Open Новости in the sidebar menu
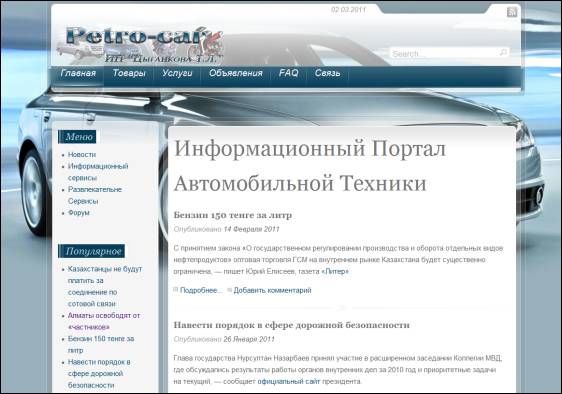 tap(82, 155)
